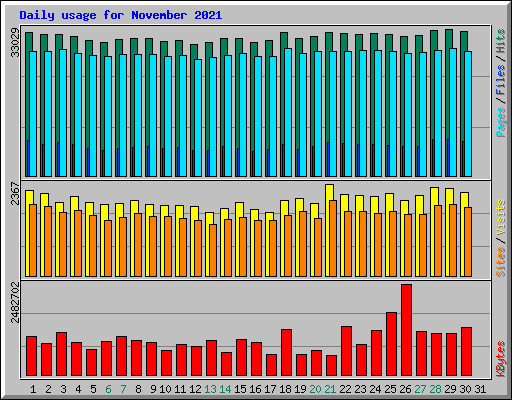512x400 pixels.
Task: Click day 31 on the x-axis
Action: pos(480,389)
